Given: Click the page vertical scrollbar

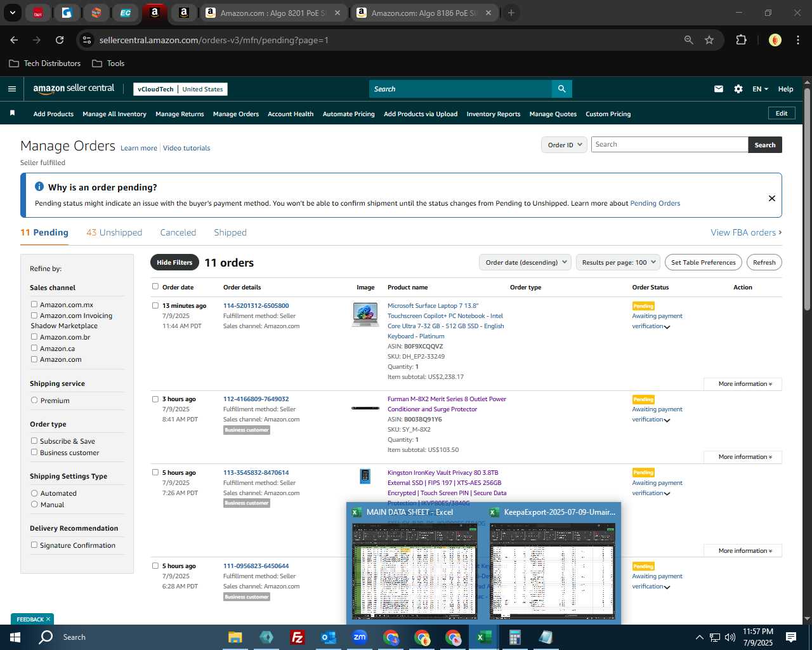Looking at the screenshot, I should [807, 200].
